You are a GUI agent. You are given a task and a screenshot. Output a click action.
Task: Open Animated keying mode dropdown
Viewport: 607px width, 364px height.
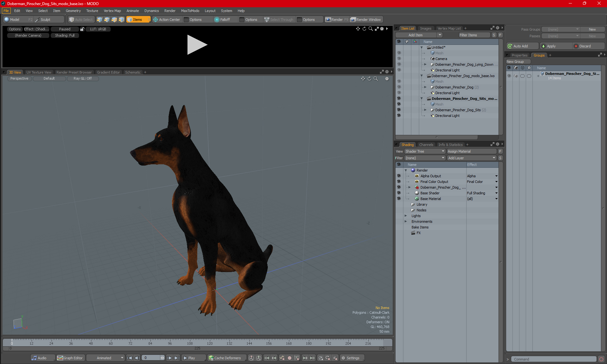106,358
